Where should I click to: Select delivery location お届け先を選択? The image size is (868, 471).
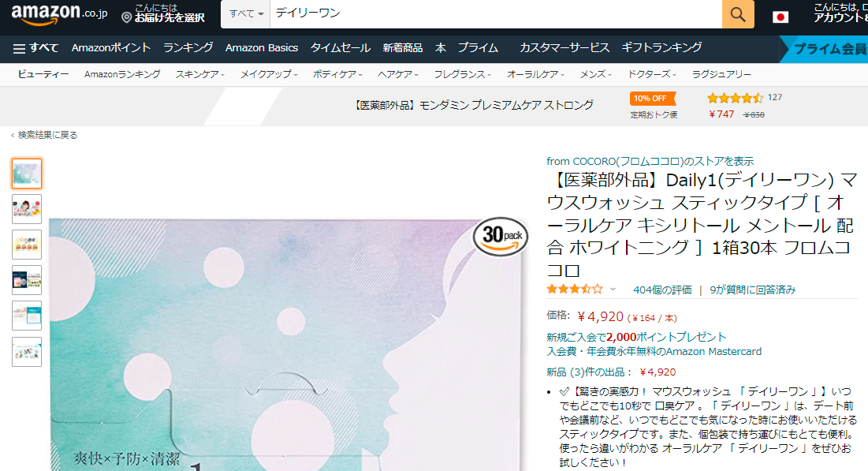(x=163, y=13)
